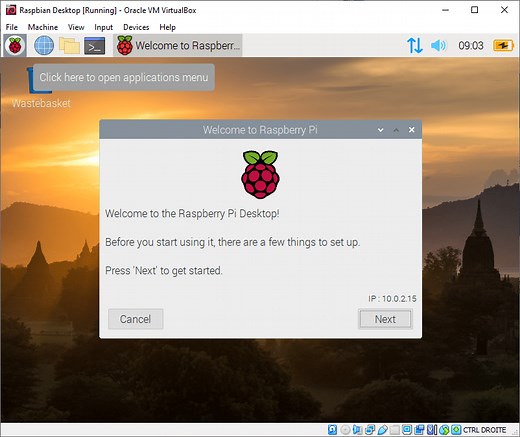Click the USB devices status bar icon
Viewport: 520px width, 437px height.
pyautogui.click(x=382, y=430)
